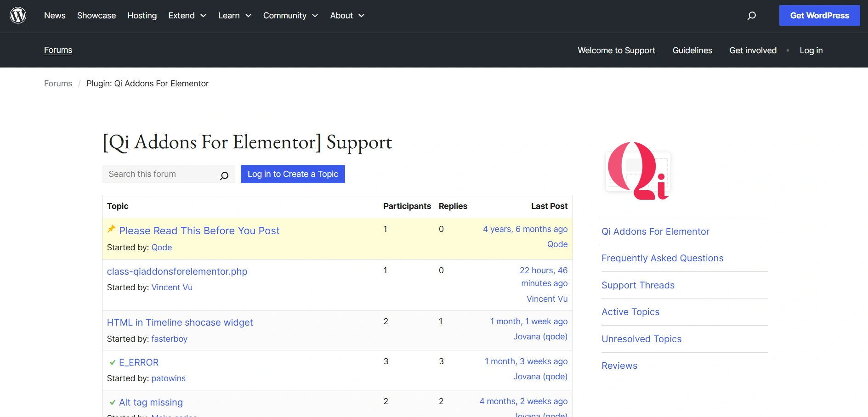Open Active Topics sidebar link
This screenshot has height=417, width=868.
point(630,312)
